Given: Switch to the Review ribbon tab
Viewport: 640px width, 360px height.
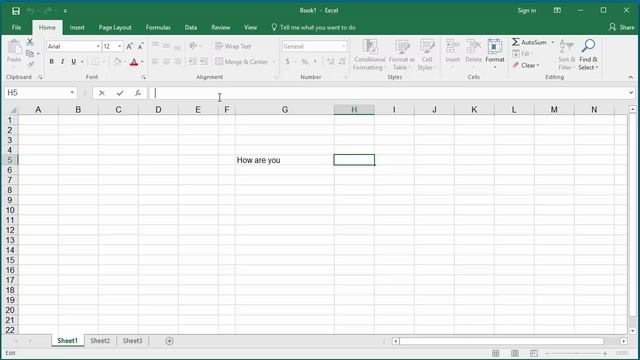Looking at the screenshot, I should click(x=220, y=27).
